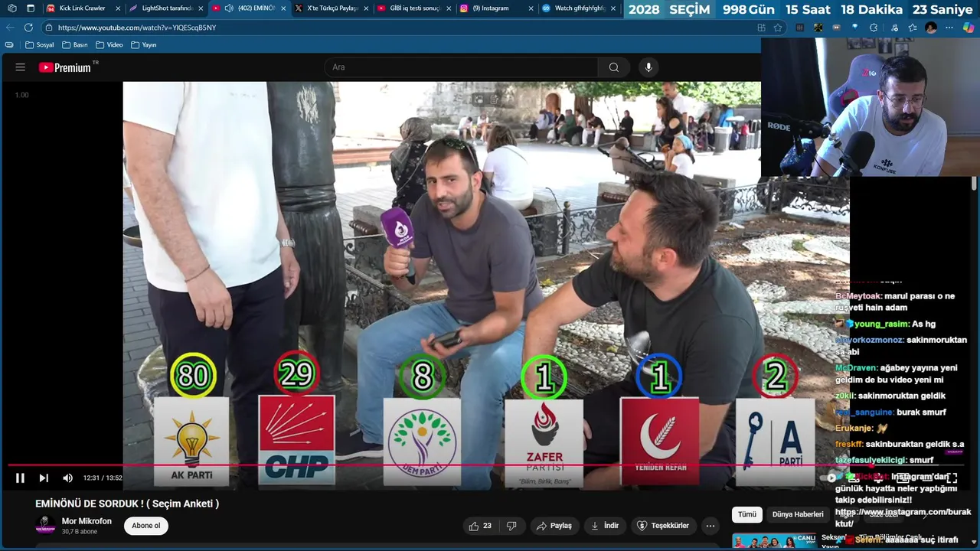Skip to the next video
Image resolution: width=980 pixels, height=551 pixels.
point(44,478)
